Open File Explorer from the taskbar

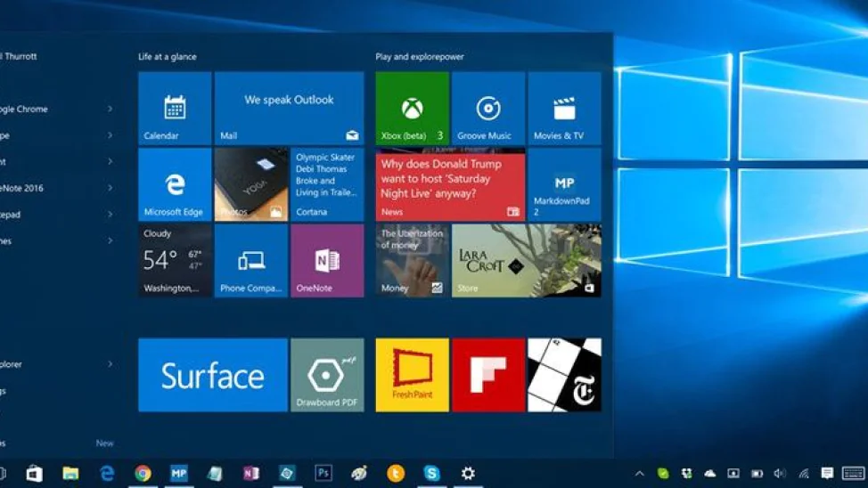point(70,474)
